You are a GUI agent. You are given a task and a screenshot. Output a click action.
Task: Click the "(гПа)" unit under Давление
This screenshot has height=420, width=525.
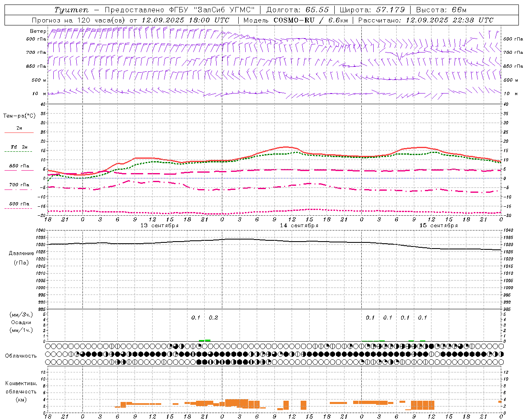[x=21, y=262]
